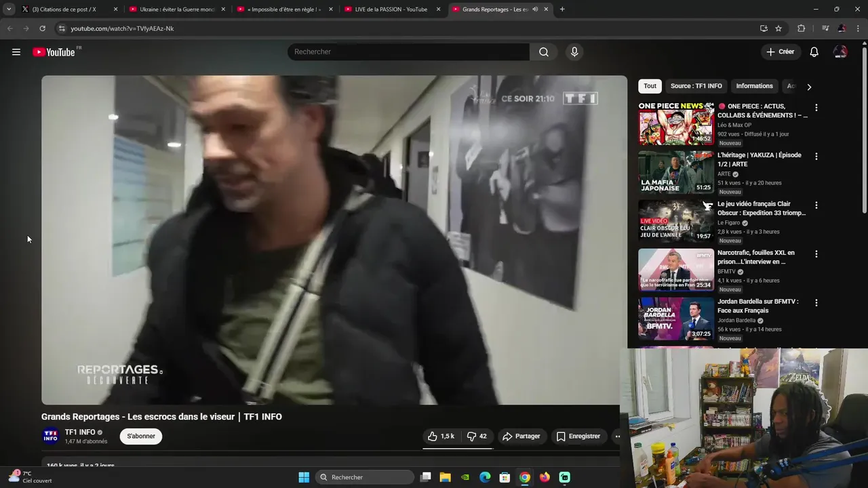This screenshot has width=868, height=488.
Task: Open the account avatar menu
Action: tap(840, 52)
